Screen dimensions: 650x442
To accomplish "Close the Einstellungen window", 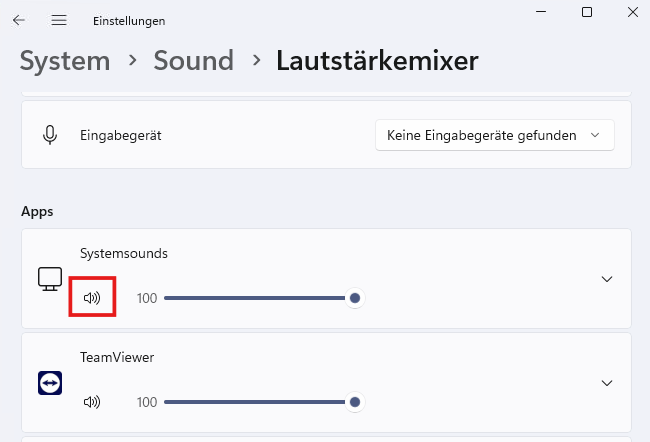I will coord(633,12).
